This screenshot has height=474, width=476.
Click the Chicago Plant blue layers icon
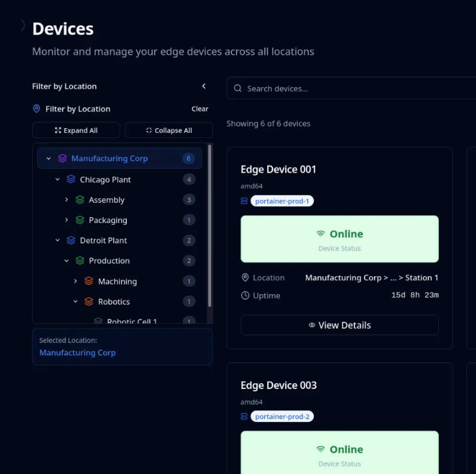click(71, 179)
